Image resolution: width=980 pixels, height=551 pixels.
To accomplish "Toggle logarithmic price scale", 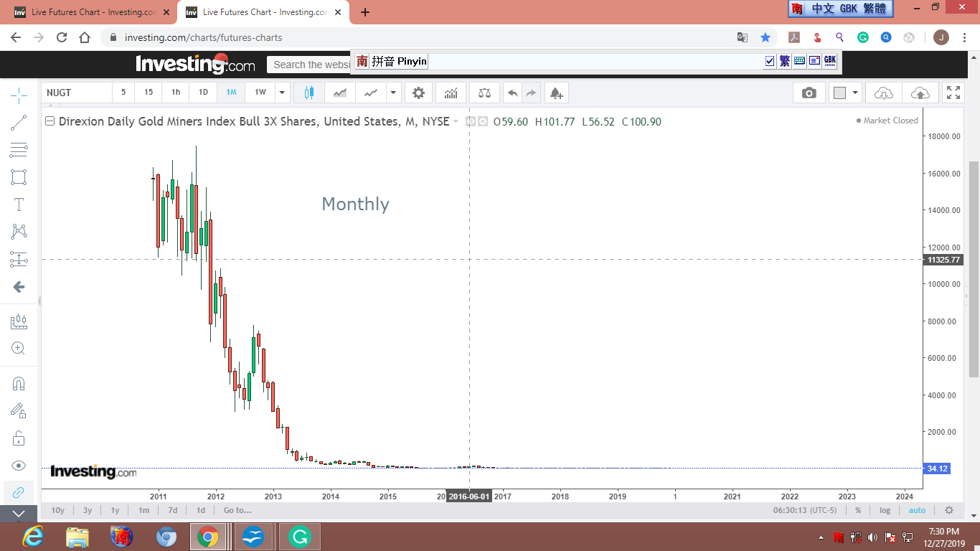I will [885, 510].
